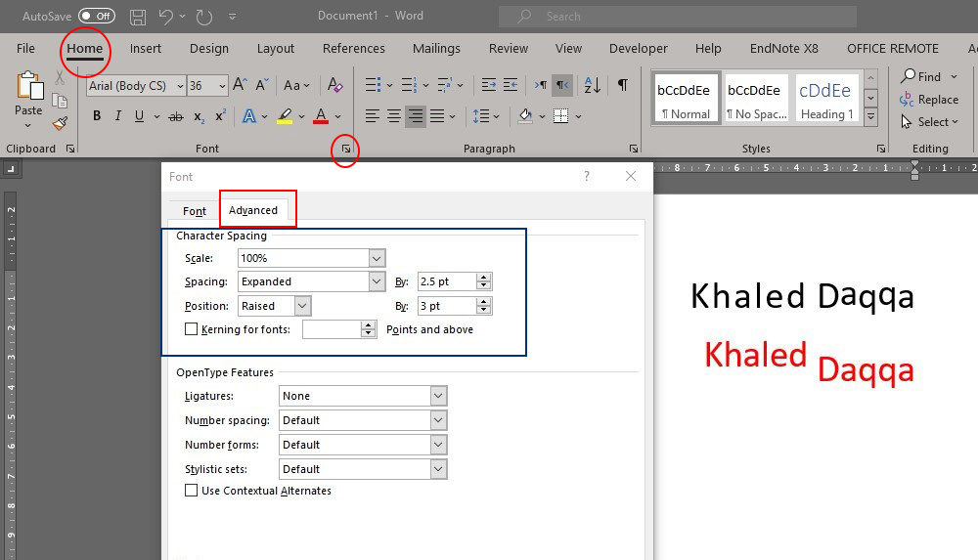This screenshot has height=560, width=978.
Task: Apply bold formatting
Action: point(97,116)
